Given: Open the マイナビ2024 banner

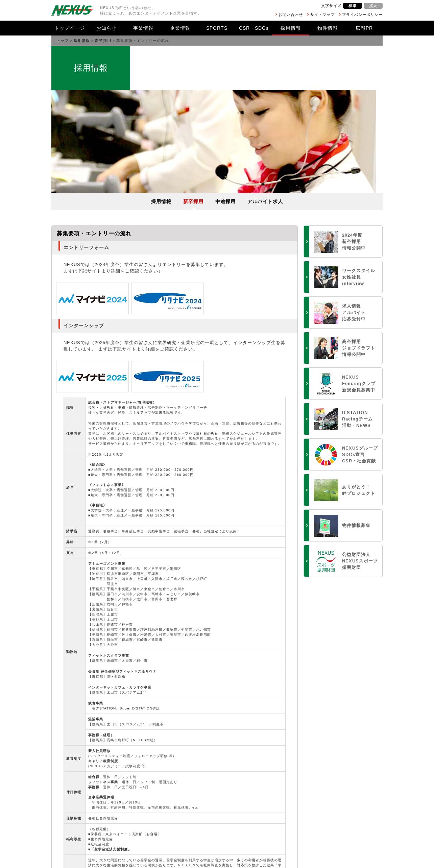Looking at the screenshot, I should [93, 298].
